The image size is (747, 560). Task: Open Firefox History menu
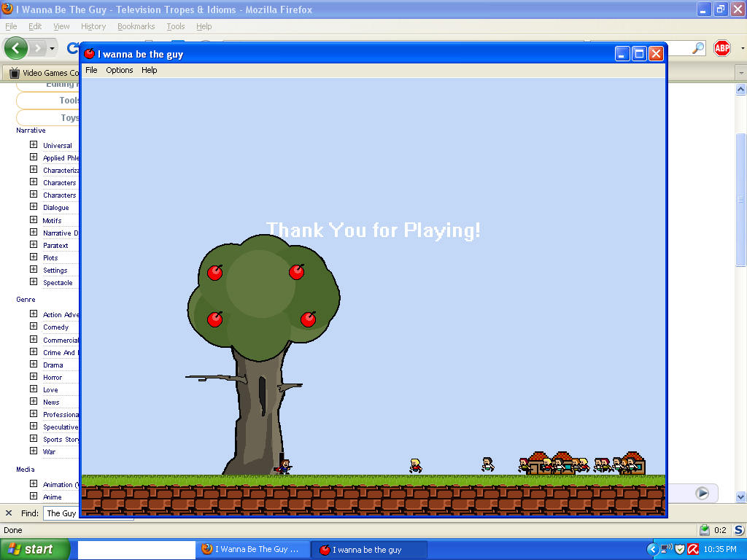point(93,26)
